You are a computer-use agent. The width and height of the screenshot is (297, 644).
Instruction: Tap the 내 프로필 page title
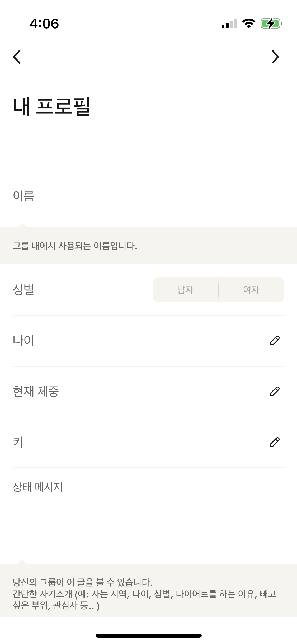[52, 107]
